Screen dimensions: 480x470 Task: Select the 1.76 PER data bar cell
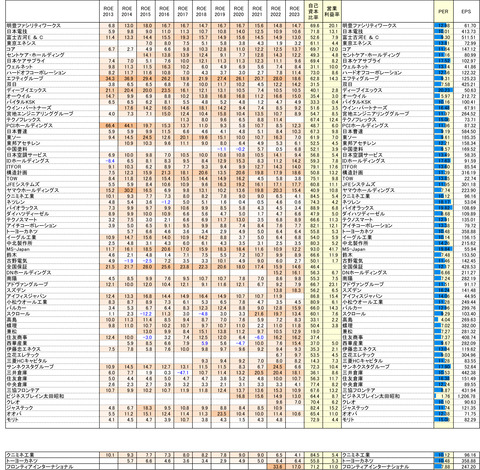click(x=443, y=396)
